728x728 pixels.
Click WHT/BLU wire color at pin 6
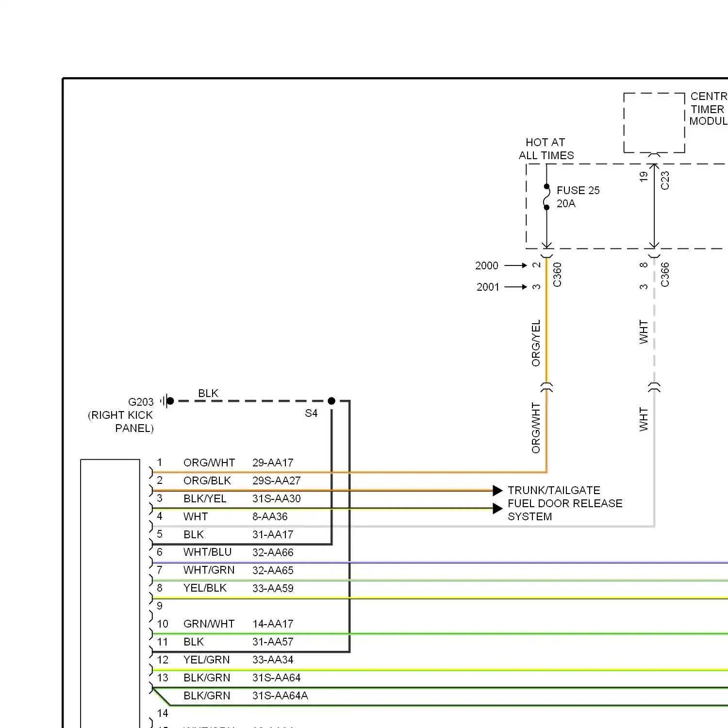pyautogui.click(x=207, y=552)
